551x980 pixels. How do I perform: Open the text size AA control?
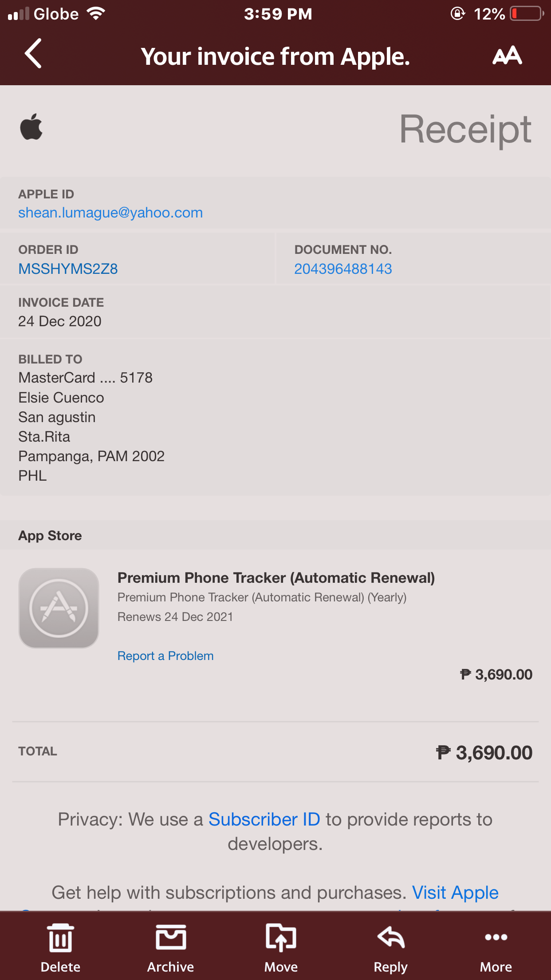point(507,55)
